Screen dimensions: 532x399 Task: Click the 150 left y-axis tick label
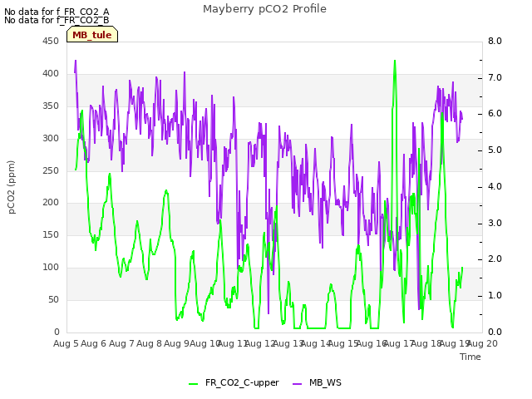click(x=51, y=234)
